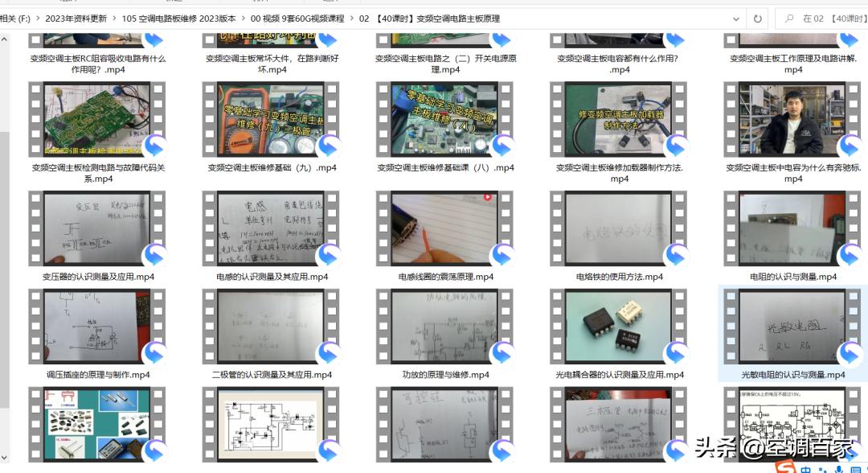Click the Sogou input method tray icon
868x473 pixels.
(x=785, y=467)
